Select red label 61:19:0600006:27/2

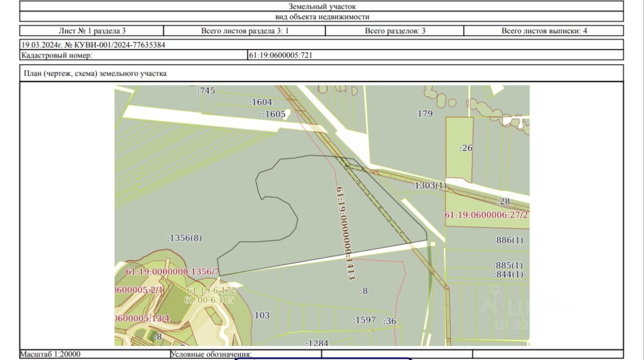tap(487, 215)
